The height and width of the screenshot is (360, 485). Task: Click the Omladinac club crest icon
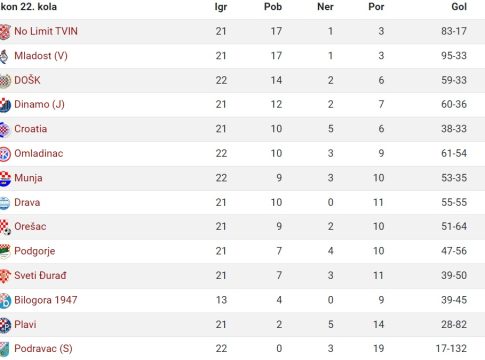[5, 154]
